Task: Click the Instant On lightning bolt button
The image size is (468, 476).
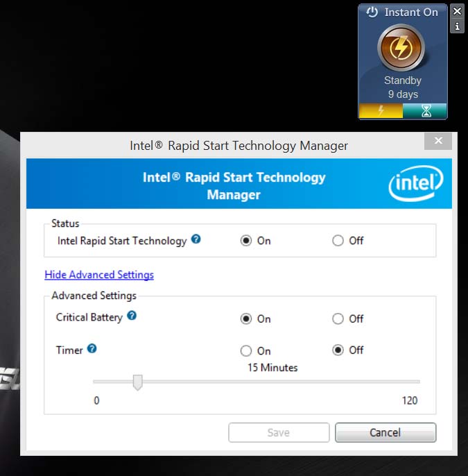Action: [x=401, y=48]
